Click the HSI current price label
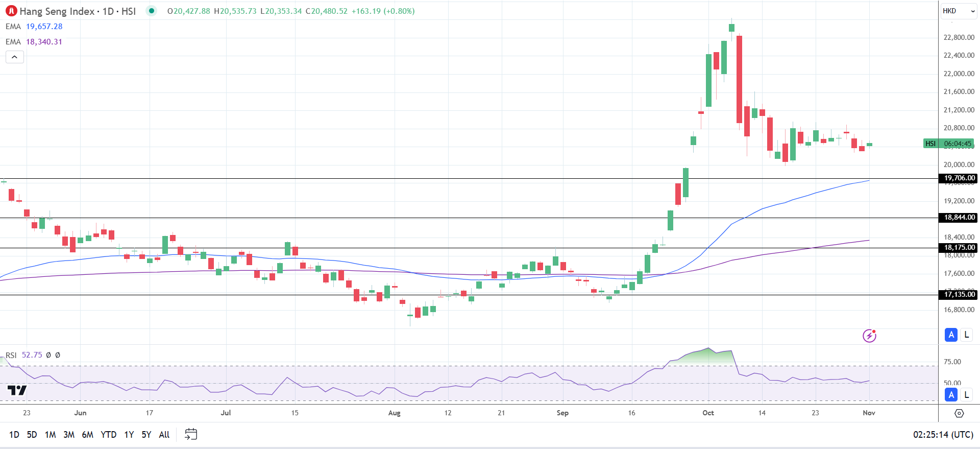Screen dimensions: 980x449 949,144
